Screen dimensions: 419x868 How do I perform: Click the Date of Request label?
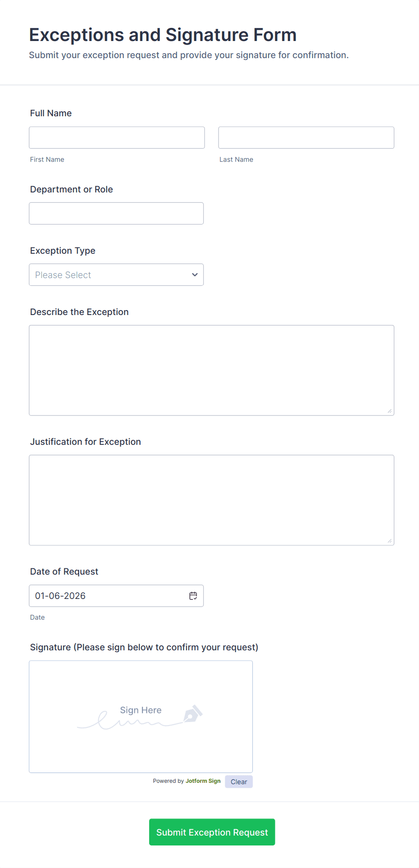point(64,572)
